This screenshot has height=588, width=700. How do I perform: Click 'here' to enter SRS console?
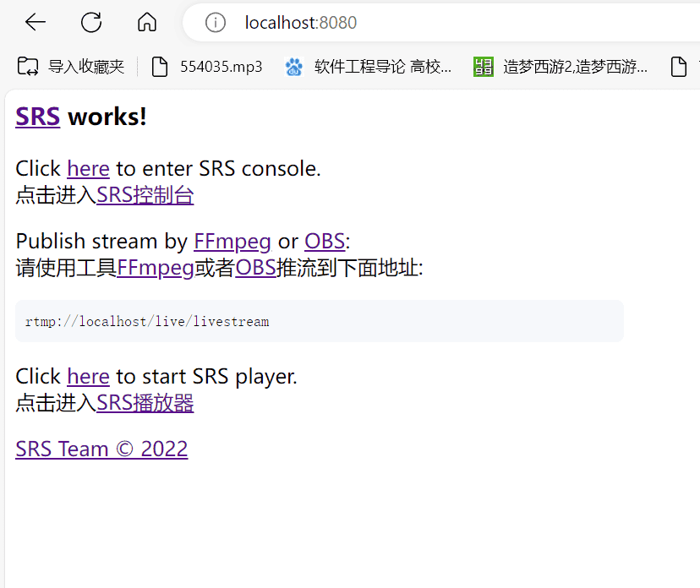pos(88,169)
